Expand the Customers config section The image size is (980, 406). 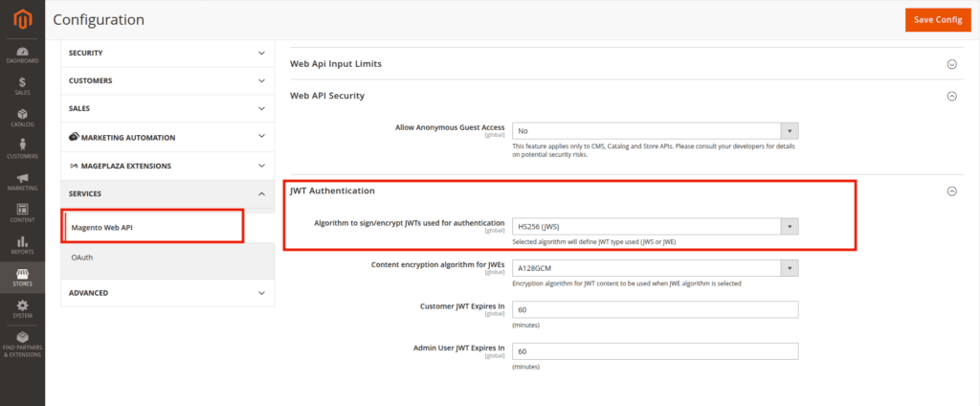pos(167,80)
